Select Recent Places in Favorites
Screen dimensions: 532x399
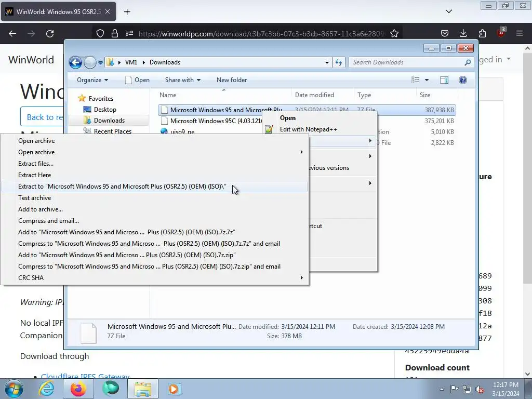click(x=112, y=131)
